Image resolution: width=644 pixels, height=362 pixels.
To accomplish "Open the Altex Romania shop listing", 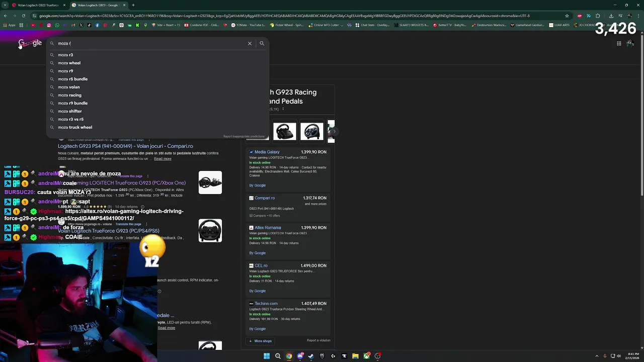I will 268,228.
